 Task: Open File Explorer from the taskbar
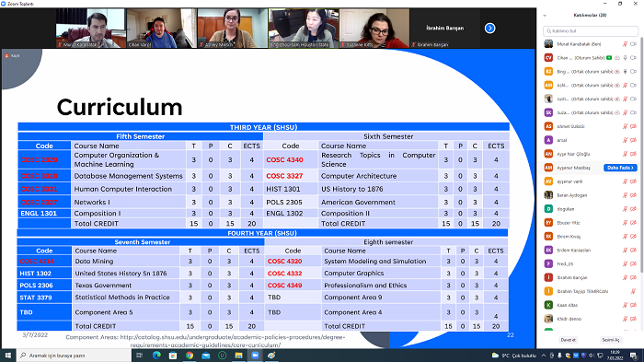pos(238,356)
